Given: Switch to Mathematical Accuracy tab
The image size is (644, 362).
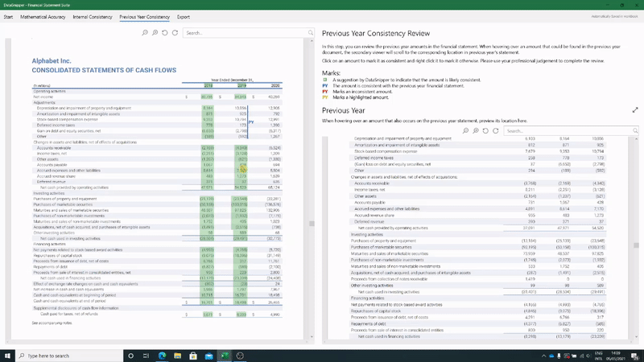Looking at the screenshot, I should 43,17.
